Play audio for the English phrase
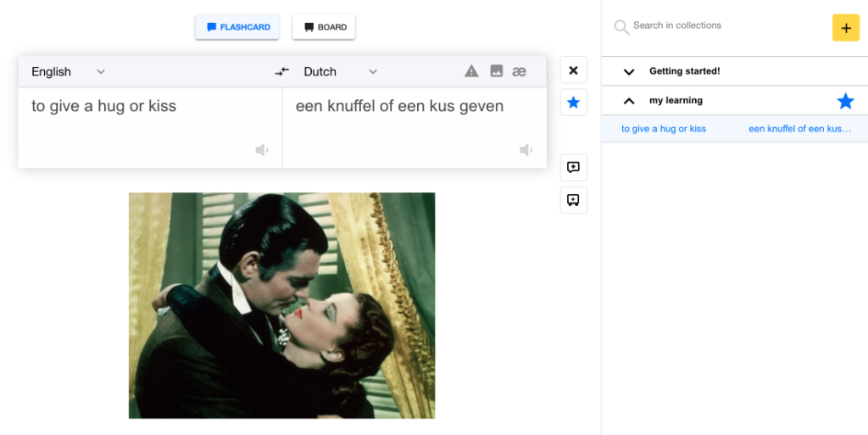This screenshot has width=868, height=435. pyautogui.click(x=263, y=150)
